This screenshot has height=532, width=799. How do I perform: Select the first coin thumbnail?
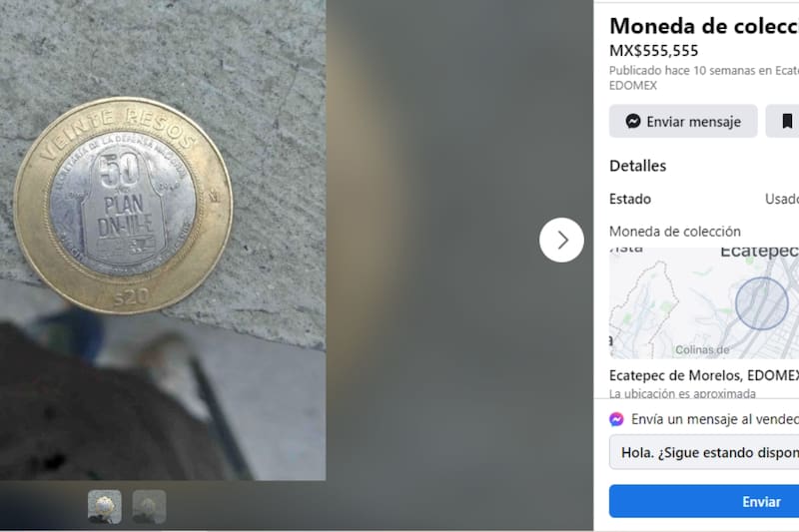tap(105, 506)
